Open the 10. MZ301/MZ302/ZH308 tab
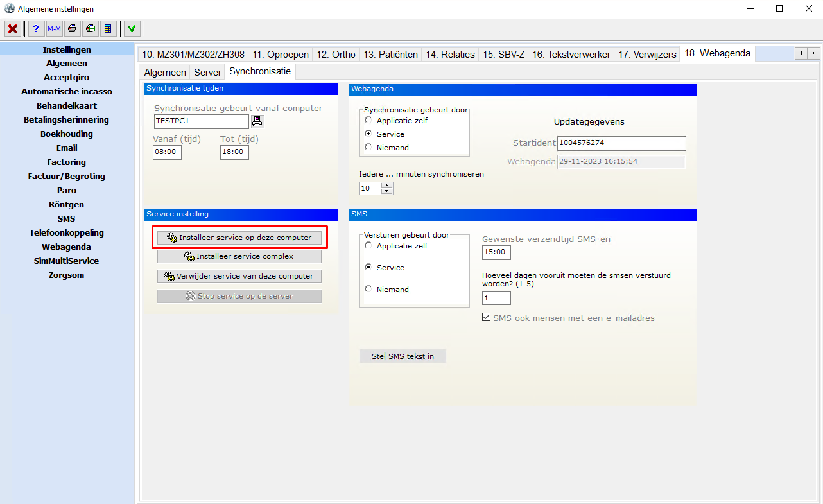 (x=193, y=55)
